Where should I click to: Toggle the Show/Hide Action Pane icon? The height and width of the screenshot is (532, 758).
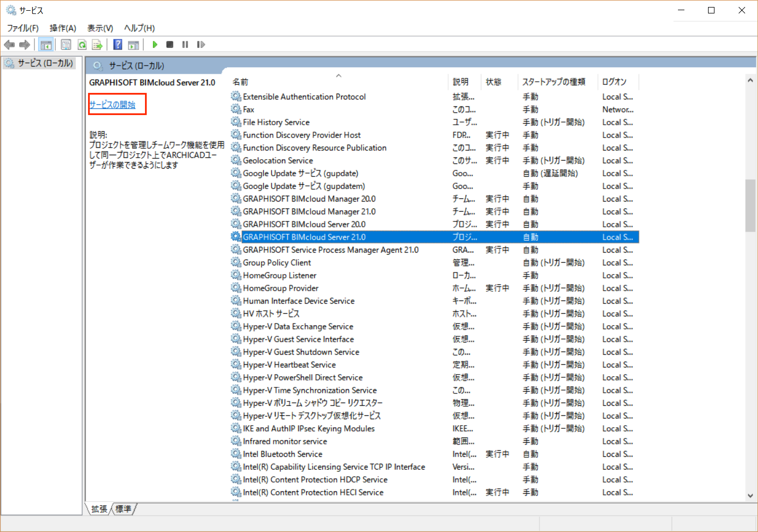tap(133, 45)
